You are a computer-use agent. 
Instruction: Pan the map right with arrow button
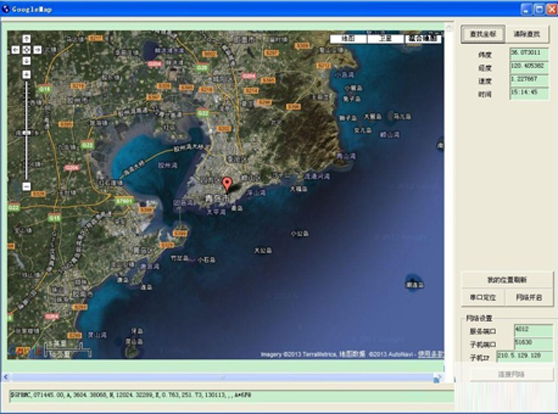click(38, 50)
